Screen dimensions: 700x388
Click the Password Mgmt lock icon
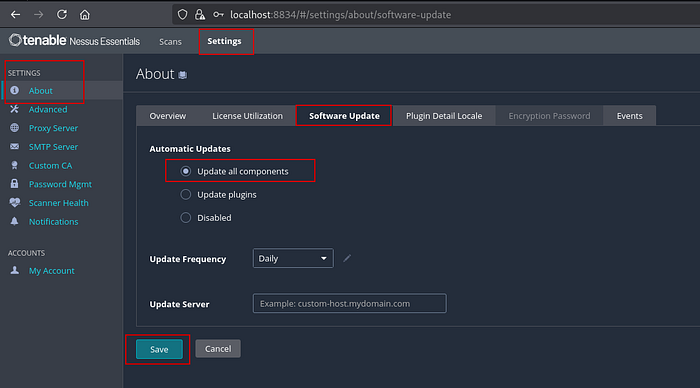pyautogui.click(x=15, y=184)
